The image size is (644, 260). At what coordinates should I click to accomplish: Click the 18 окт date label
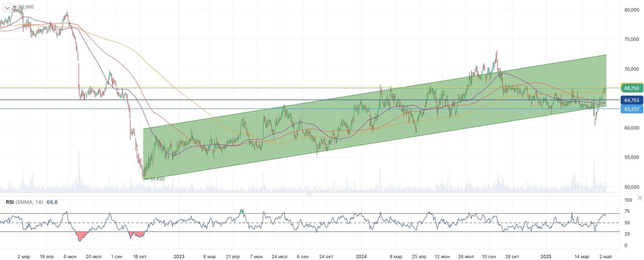pos(139,256)
